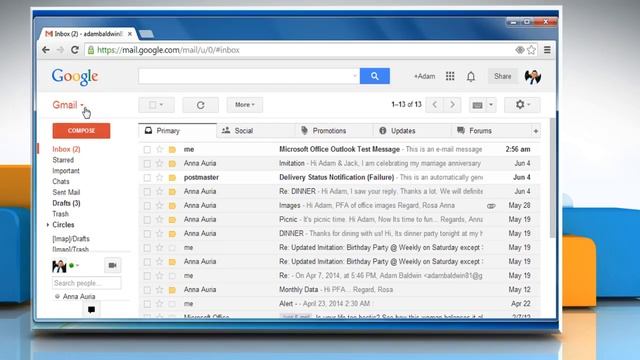Switch to the Primary tab
Viewport: 640px width, 360px height.
(x=178, y=131)
